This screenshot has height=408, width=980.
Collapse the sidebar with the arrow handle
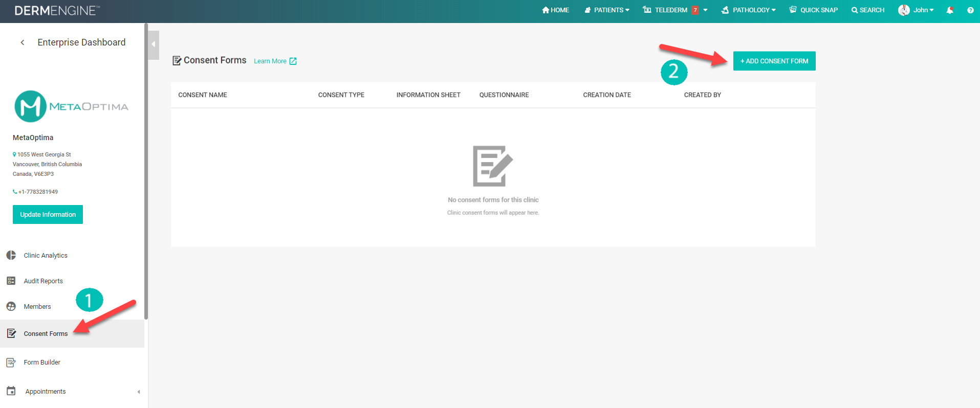(x=153, y=44)
